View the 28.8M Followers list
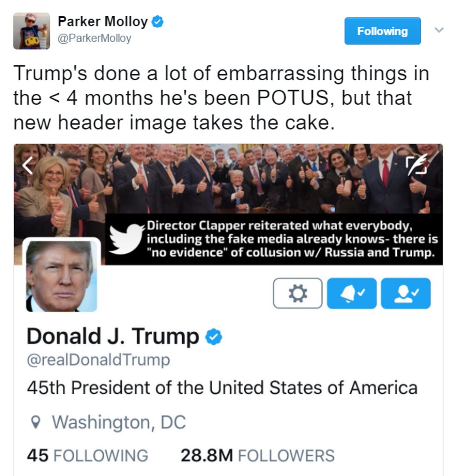Viewport: 457px width, 476px height. [257, 455]
